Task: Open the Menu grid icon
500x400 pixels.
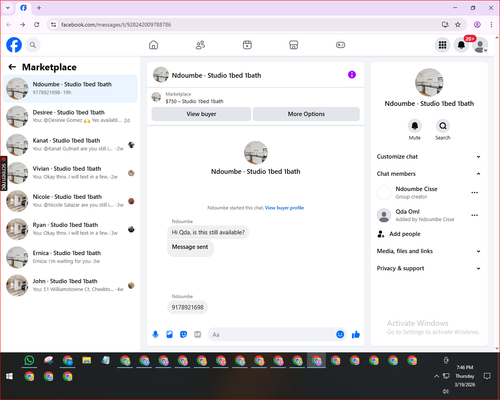Action: click(x=442, y=45)
